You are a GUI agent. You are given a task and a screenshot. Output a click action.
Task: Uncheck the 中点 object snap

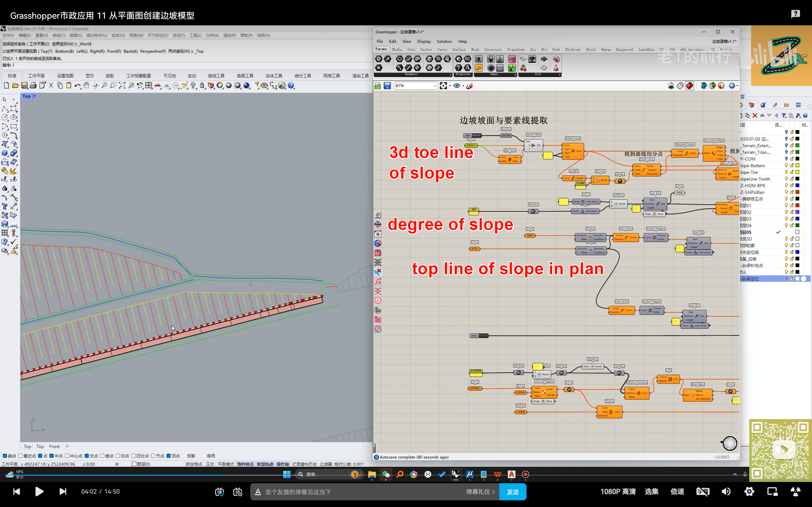click(x=52, y=456)
